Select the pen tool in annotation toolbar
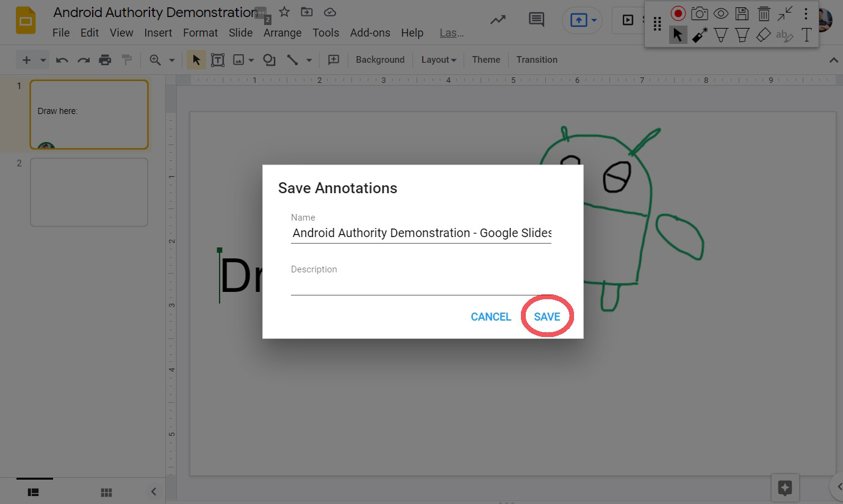843x504 pixels. 721,35
